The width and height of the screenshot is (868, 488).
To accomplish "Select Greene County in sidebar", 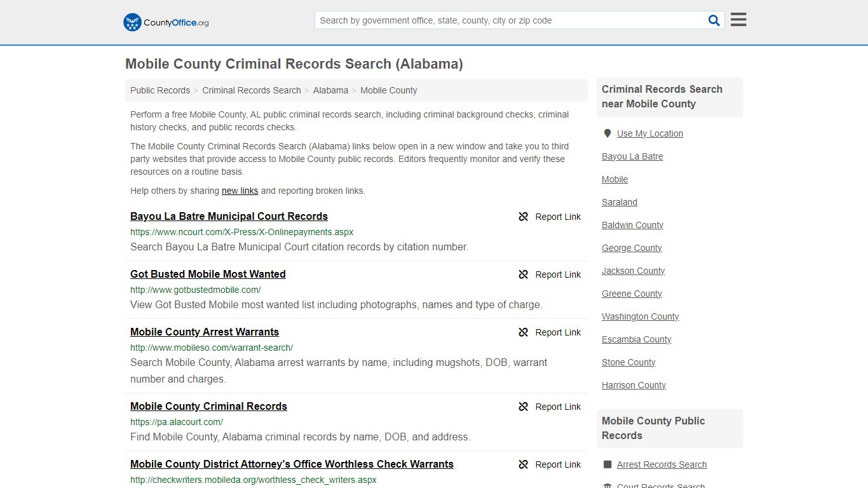I will (632, 294).
